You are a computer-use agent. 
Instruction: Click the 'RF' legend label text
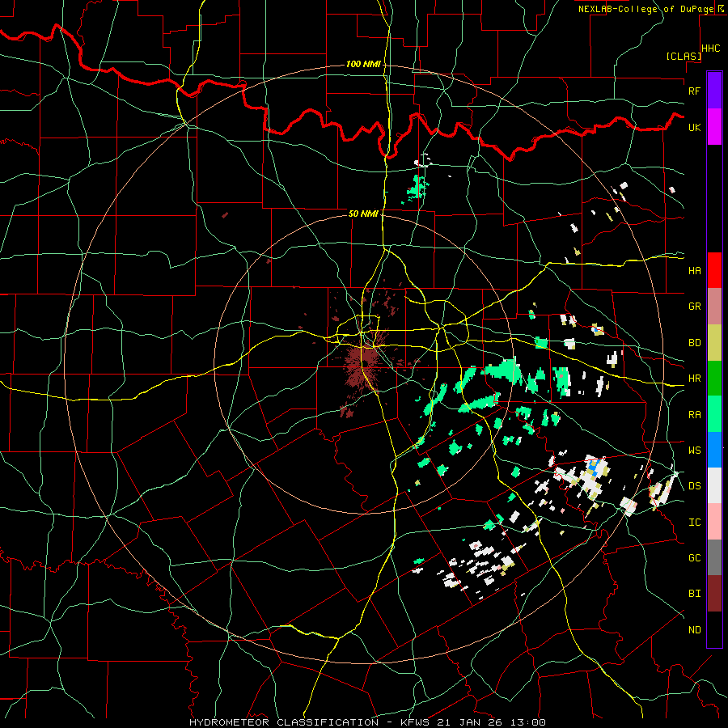694,91
